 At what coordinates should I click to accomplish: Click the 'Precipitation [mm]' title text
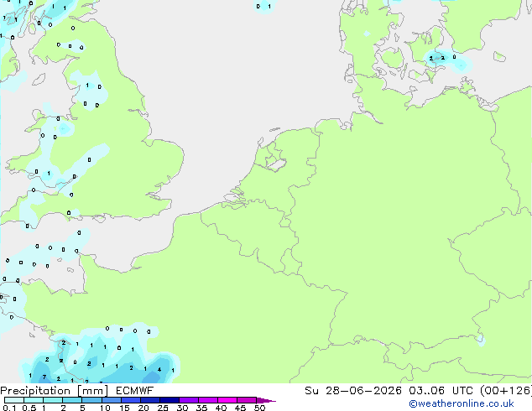55,391
